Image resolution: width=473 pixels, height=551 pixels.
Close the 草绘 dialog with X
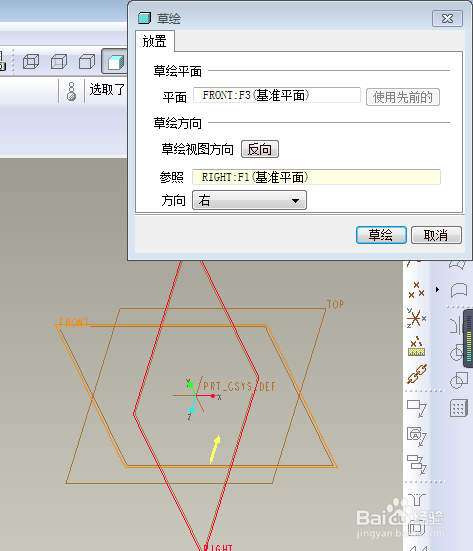[447, 19]
